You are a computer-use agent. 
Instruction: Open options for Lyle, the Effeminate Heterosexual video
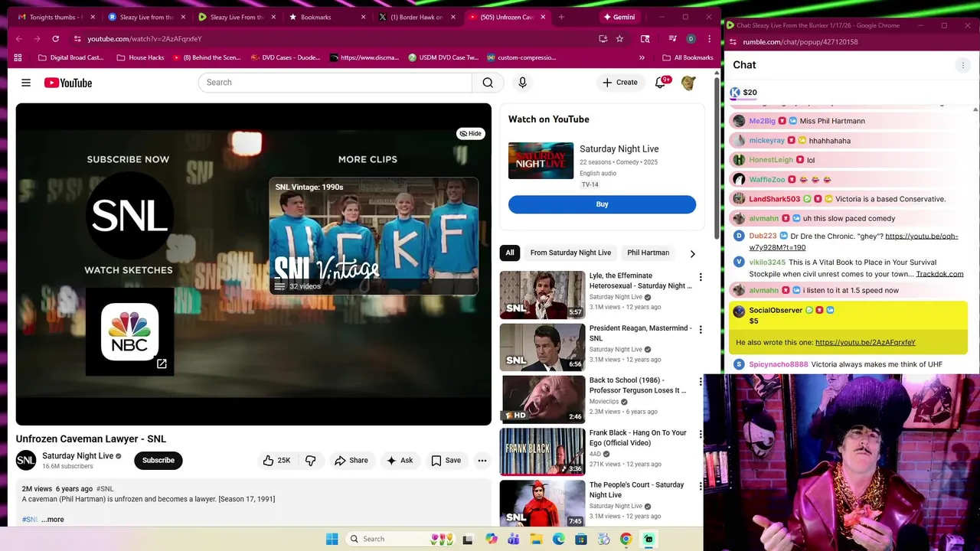pos(700,277)
